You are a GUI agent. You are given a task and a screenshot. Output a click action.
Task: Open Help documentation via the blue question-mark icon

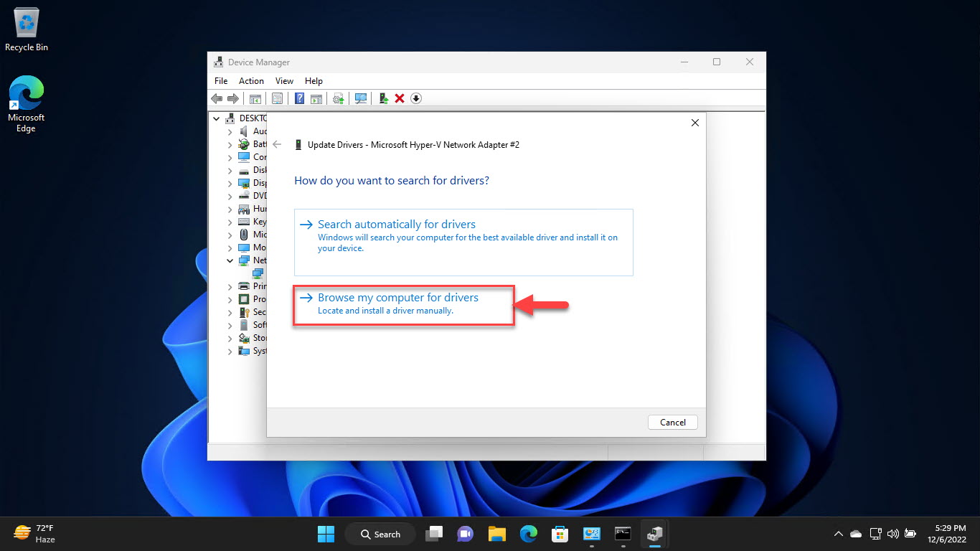[x=299, y=98]
